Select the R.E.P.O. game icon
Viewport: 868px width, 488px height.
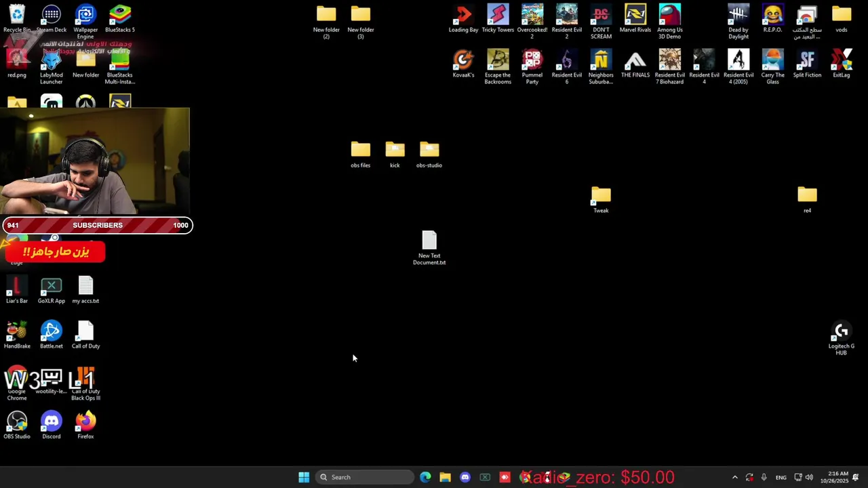772,18
